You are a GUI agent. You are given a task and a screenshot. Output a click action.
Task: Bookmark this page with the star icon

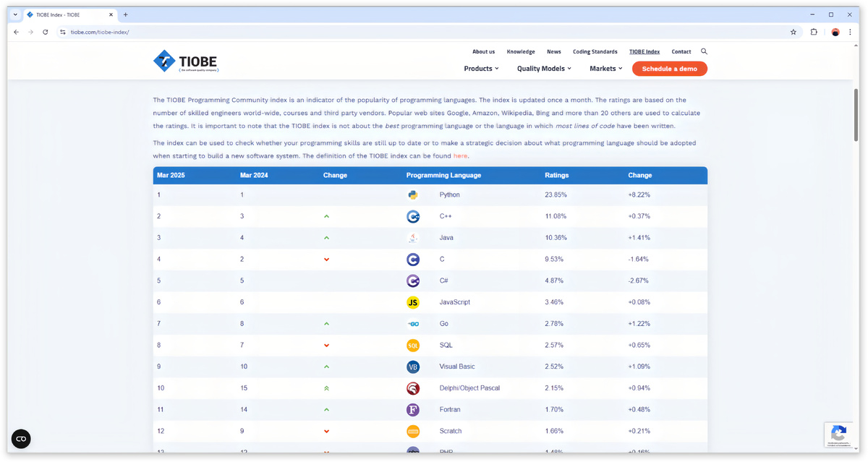(793, 32)
